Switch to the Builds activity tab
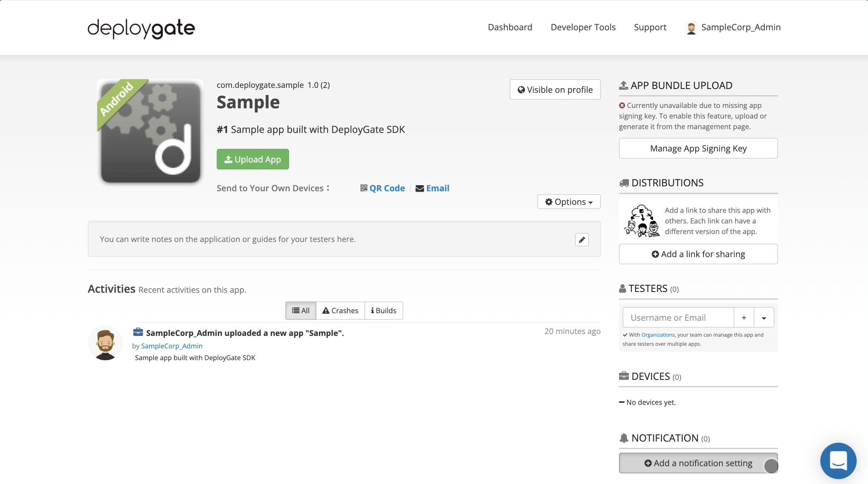Viewport: 868px width, 484px height. [383, 311]
